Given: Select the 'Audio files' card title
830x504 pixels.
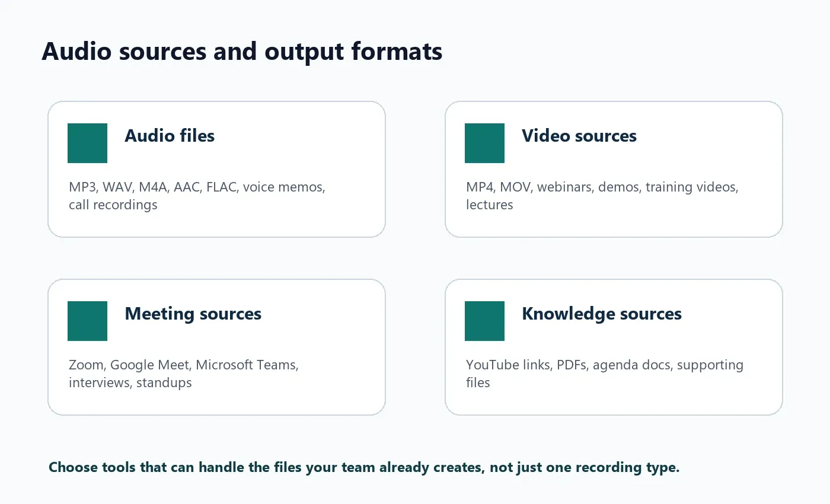Looking at the screenshot, I should pyautogui.click(x=170, y=136).
